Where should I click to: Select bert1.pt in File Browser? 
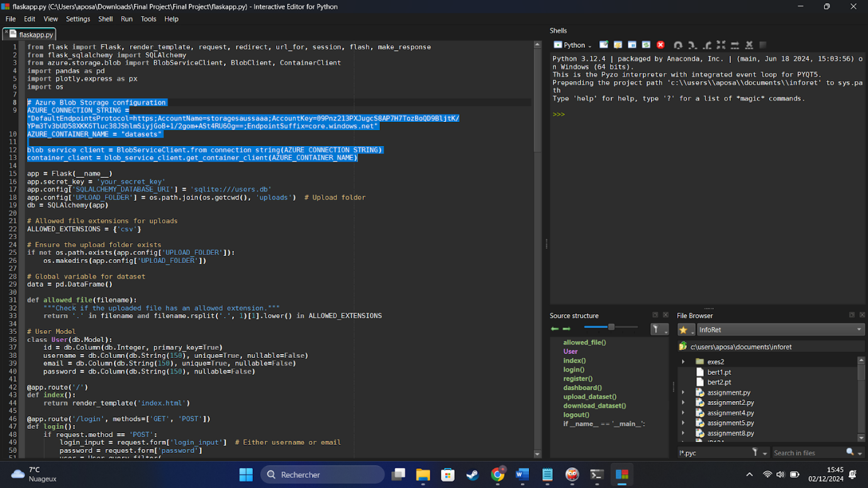pyautogui.click(x=719, y=372)
